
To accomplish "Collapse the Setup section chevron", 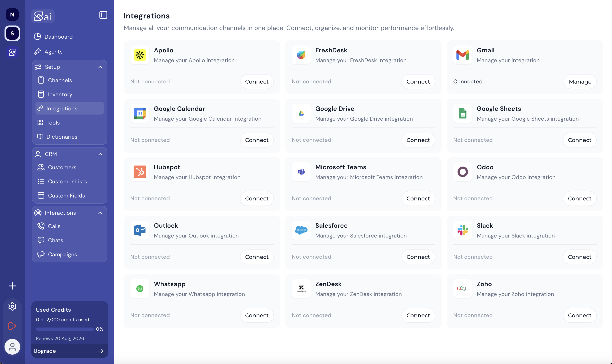I will [x=100, y=67].
